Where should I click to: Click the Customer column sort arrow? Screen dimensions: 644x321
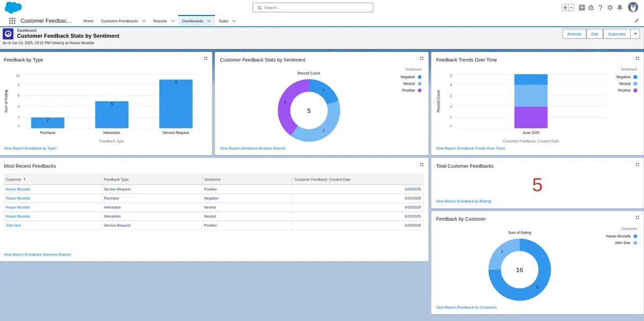[x=25, y=180]
